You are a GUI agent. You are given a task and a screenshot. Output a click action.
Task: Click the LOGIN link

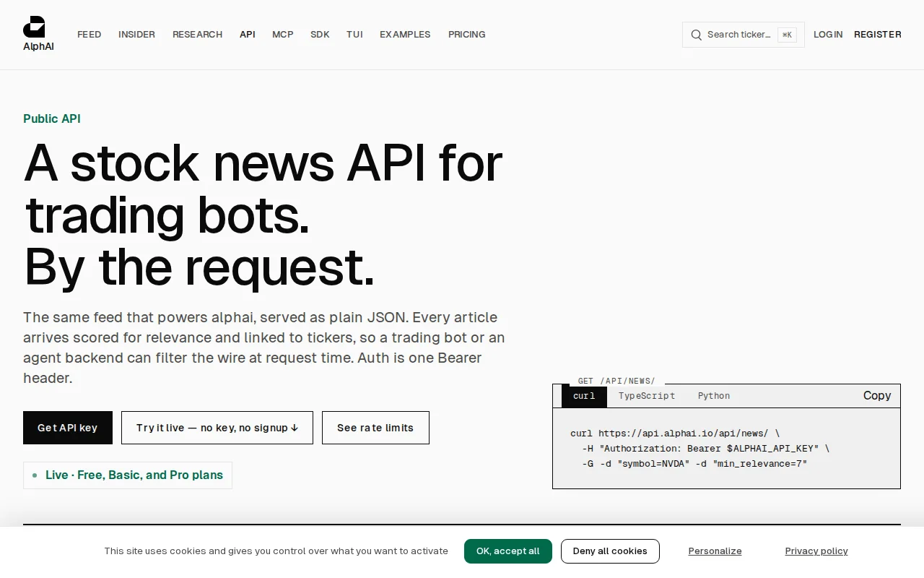click(828, 35)
